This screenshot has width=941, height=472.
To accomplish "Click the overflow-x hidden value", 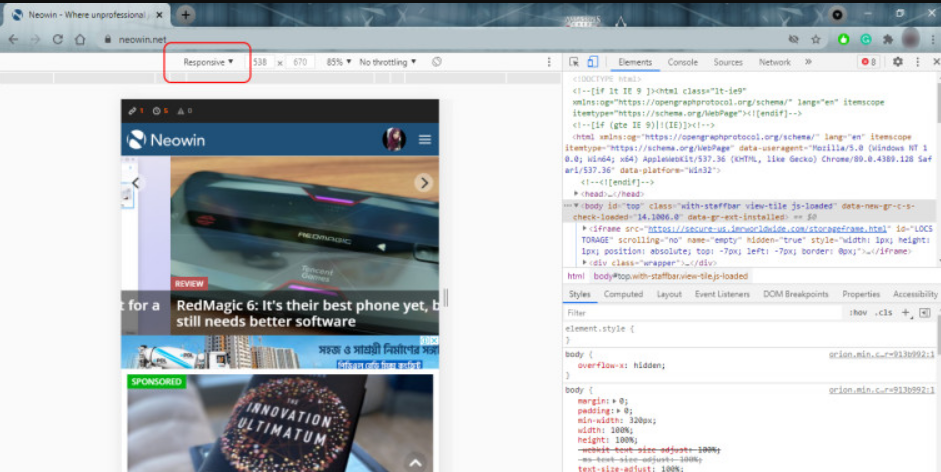I will [x=650, y=366].
